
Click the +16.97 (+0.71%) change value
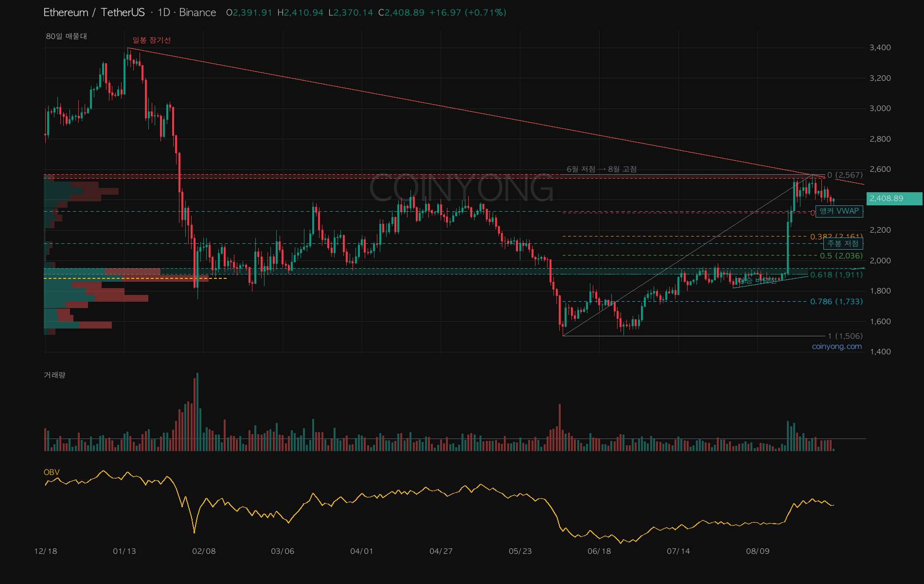click(467, 13)
